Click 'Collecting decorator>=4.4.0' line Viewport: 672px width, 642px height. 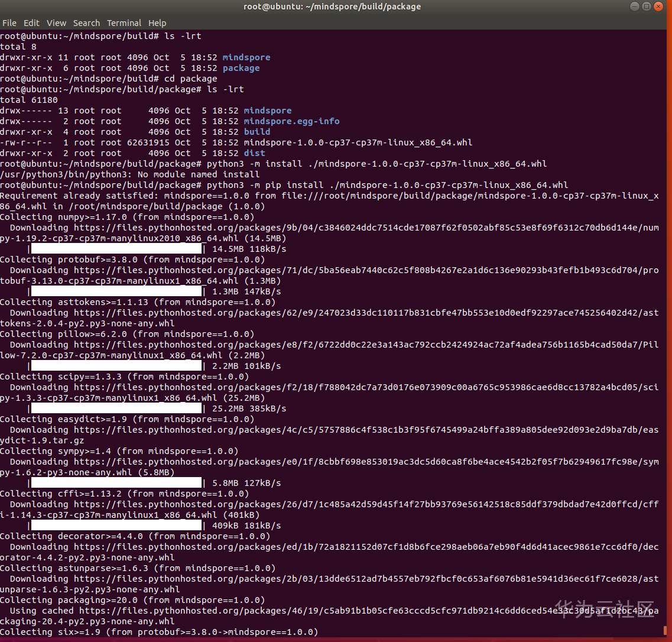pos(135,536)
